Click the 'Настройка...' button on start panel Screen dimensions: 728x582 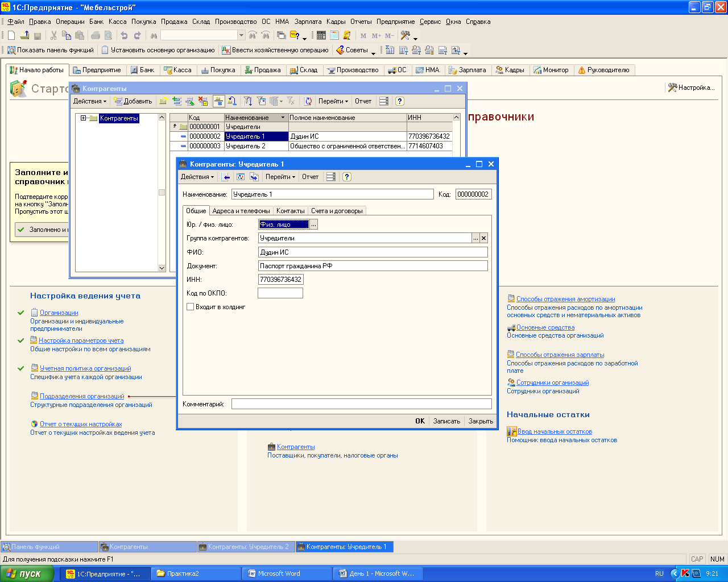[691, 88]
